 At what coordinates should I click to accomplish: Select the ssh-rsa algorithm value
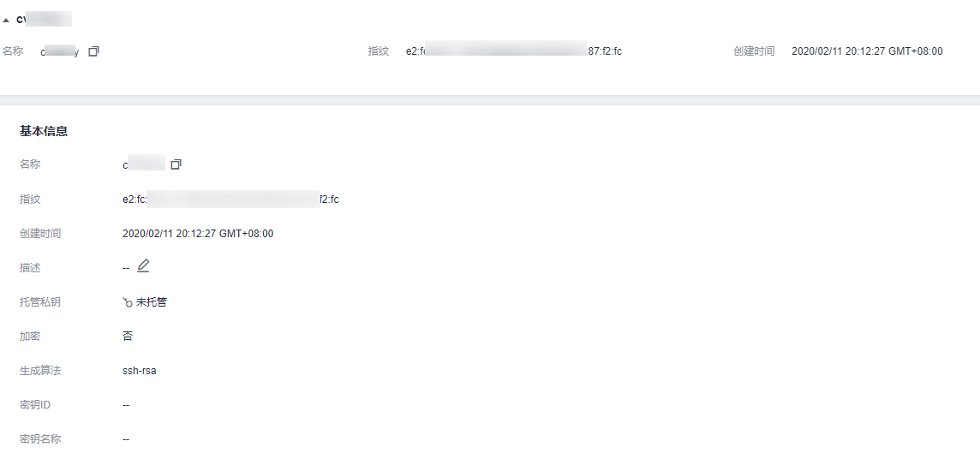click(140, 371)
